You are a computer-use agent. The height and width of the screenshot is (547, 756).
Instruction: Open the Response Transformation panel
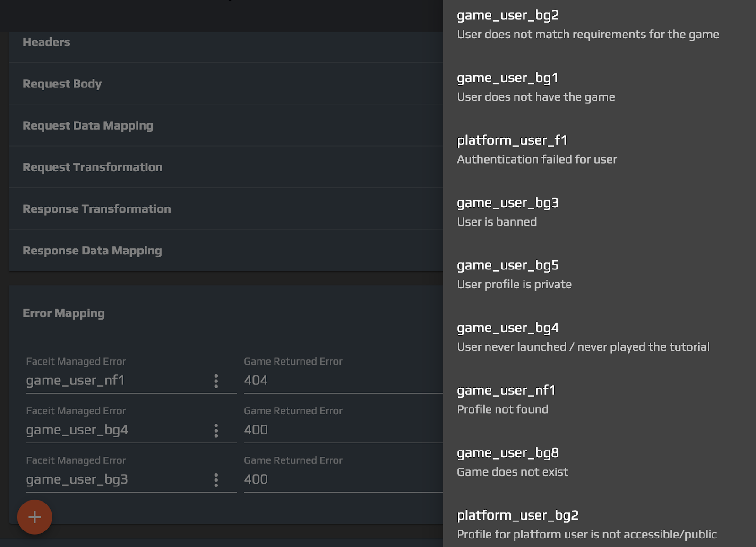(97, 208)
